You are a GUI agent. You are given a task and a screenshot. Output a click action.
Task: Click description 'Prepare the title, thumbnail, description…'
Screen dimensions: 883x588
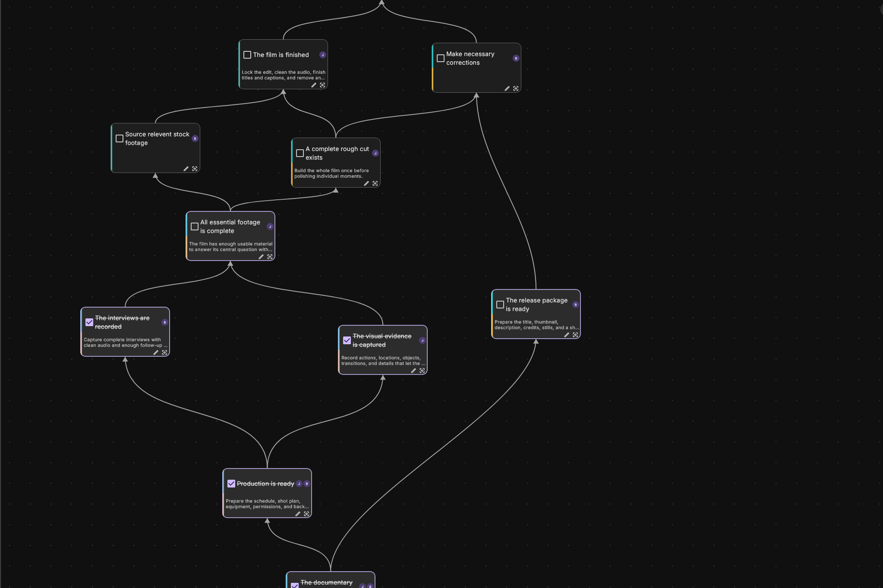[x=536, y=325]
